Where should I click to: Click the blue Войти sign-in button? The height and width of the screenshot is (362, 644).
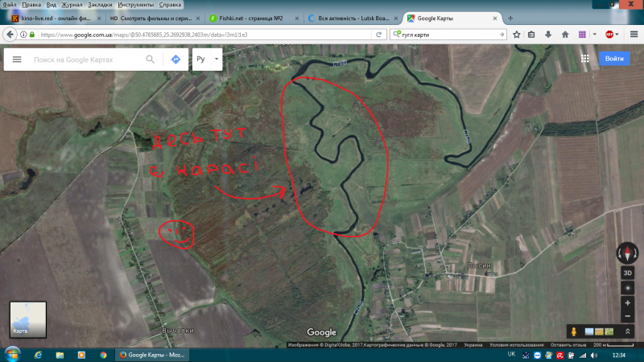coord(614,59)
